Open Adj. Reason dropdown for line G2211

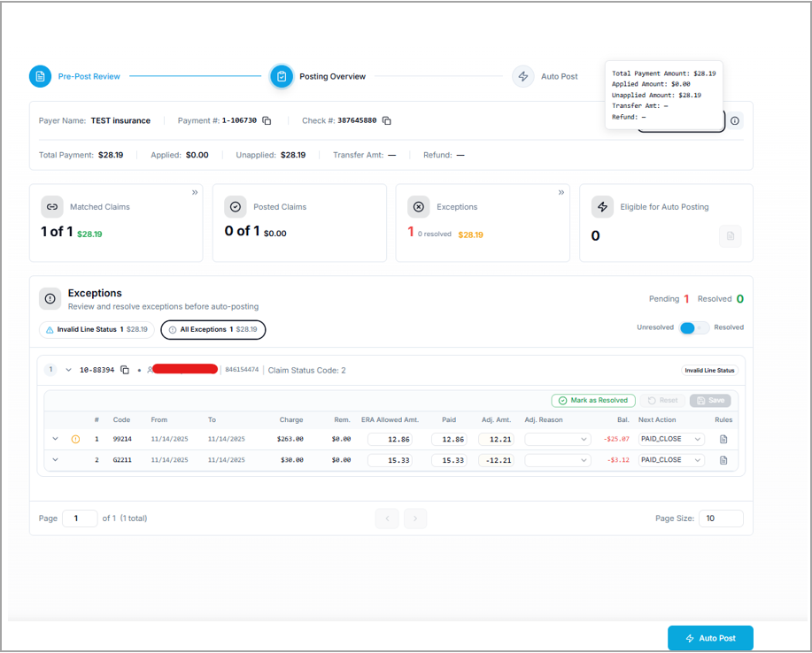pos(557,460)
